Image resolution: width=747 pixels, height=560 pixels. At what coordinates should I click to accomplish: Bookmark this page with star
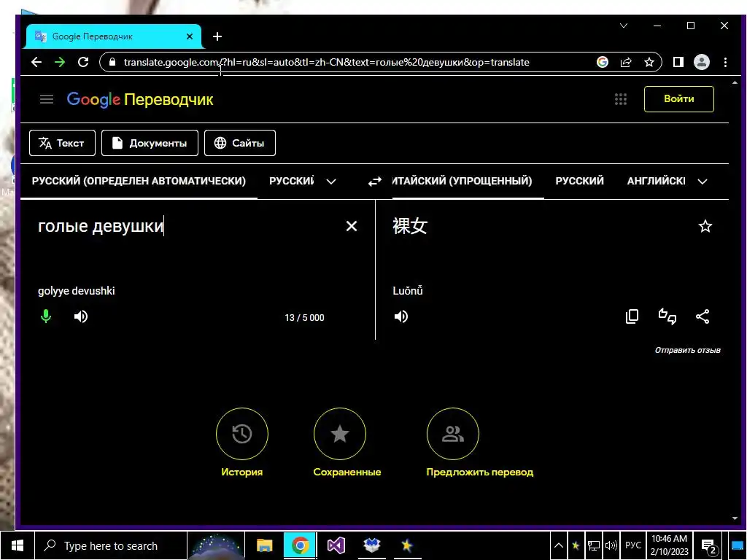pyautogui.click(x=649, y=62)
